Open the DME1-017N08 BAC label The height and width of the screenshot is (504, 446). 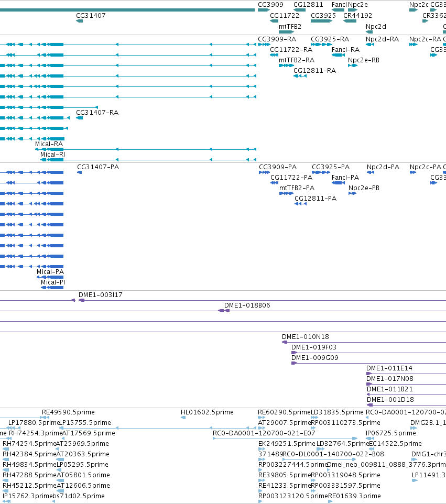pyautogui.click(x=390, y=379)
